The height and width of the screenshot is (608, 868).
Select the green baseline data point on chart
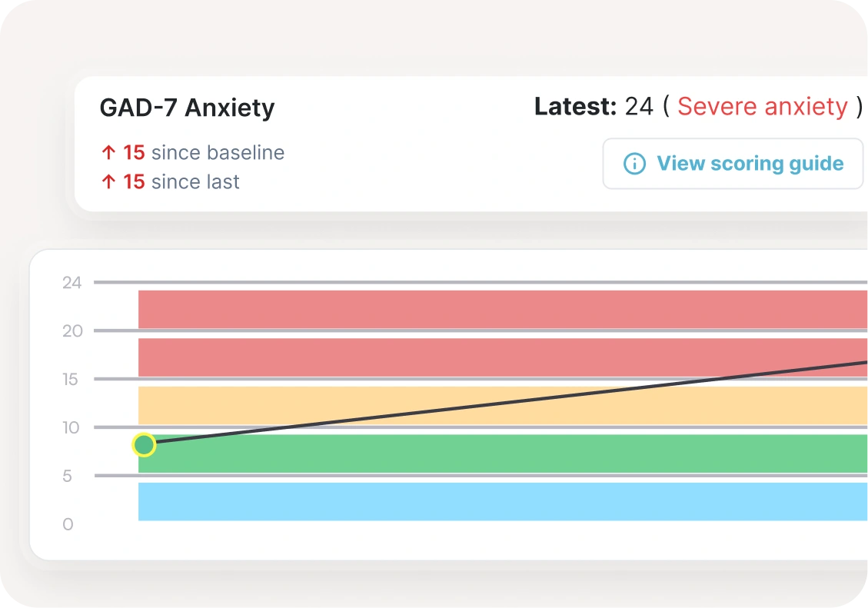[144, 444]
